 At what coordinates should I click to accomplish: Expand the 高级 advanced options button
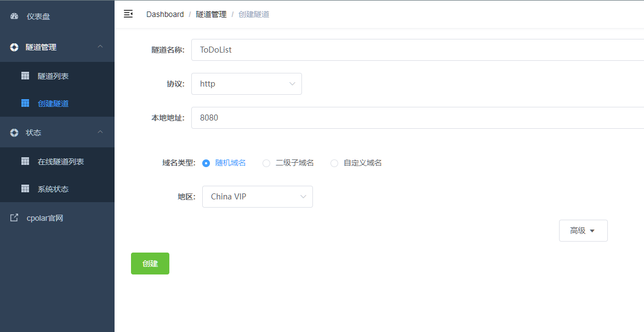pyautogui.click(x=583, y=231)
